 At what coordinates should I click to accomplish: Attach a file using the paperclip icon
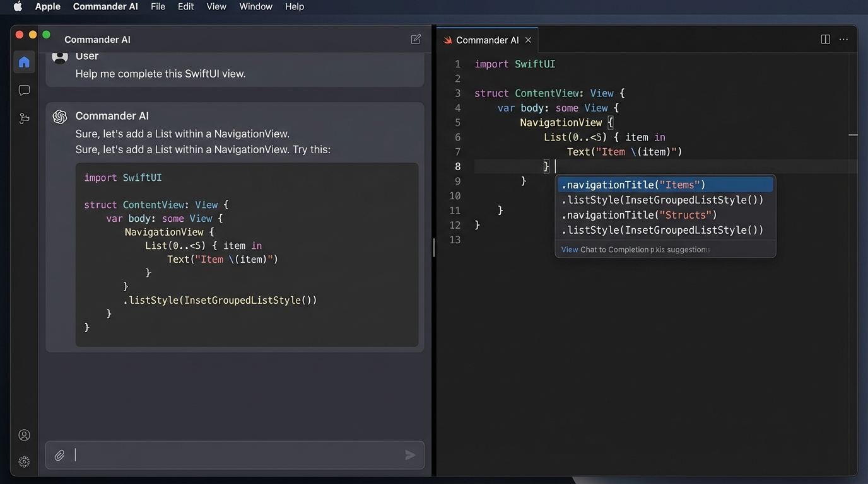point(60,455)
